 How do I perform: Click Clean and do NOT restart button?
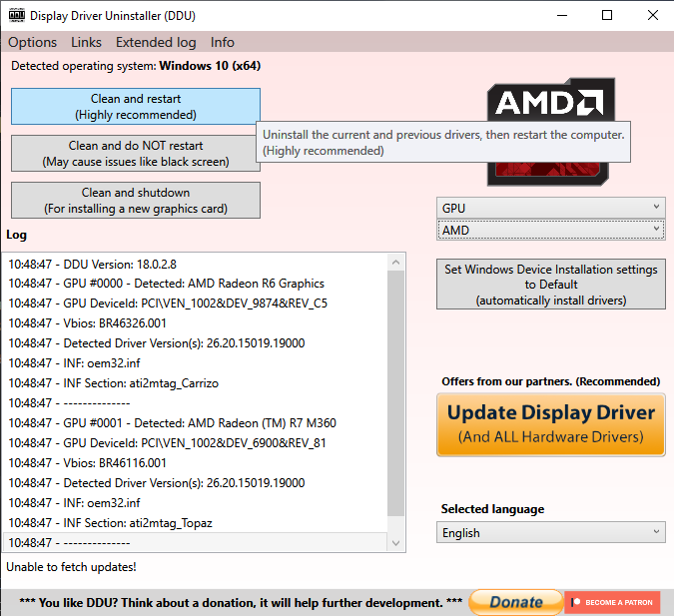click(136, 154)
